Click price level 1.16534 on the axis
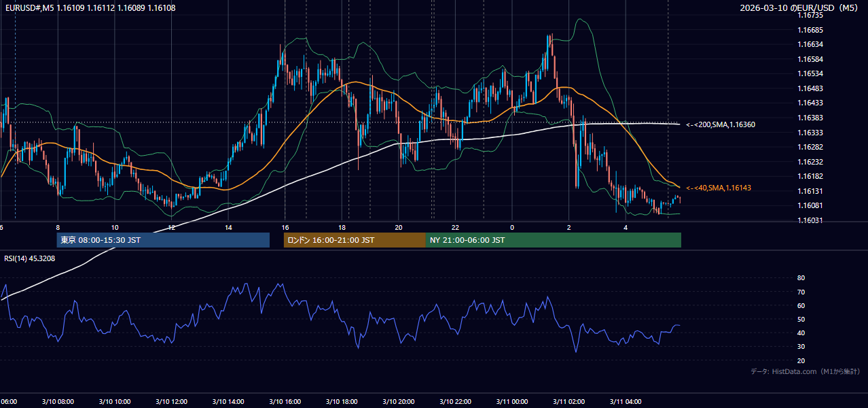Screen dimensions: 868x408 pos(810,73)
